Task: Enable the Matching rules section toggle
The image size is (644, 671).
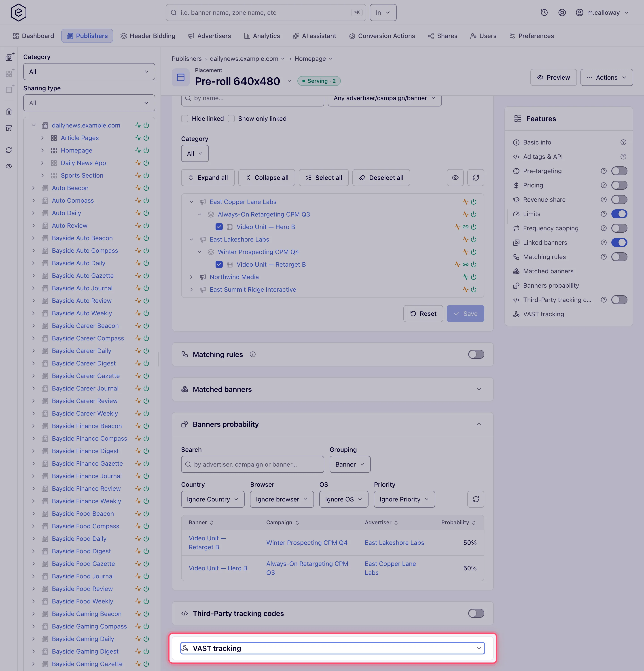Action: click(x=476, y=354)
